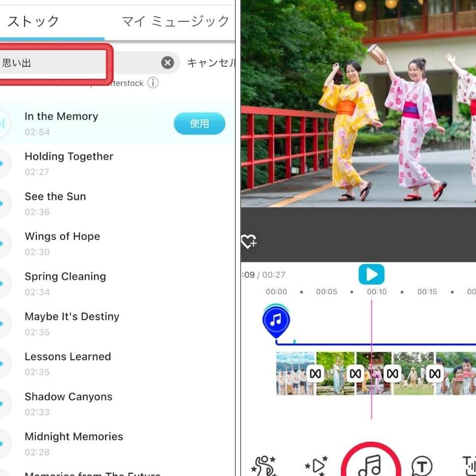This screenshot has height=476, width=476.
Task: Select the second timeline clip thumbnail
Action: coord(335,373)
